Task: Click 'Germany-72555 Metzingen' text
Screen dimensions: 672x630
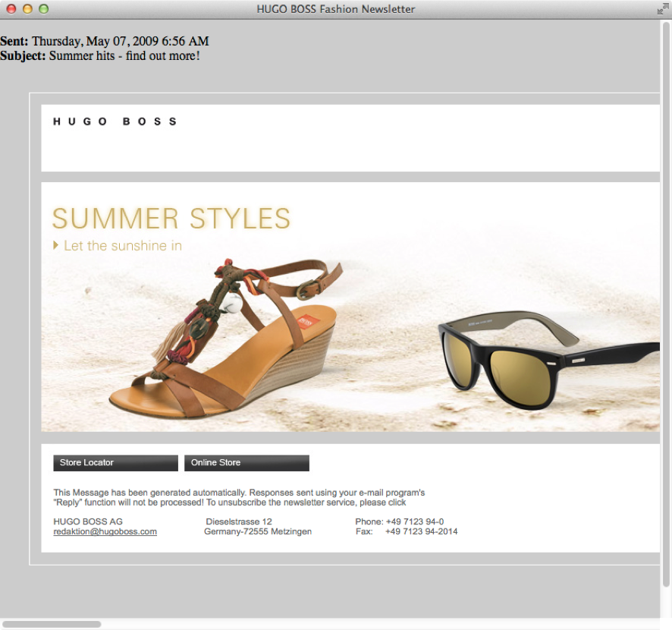Action: [258, 532]
